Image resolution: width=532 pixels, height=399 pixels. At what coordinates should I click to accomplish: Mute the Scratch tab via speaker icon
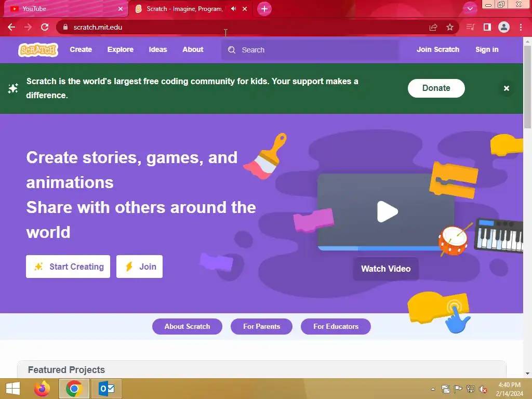click(233, 9)
